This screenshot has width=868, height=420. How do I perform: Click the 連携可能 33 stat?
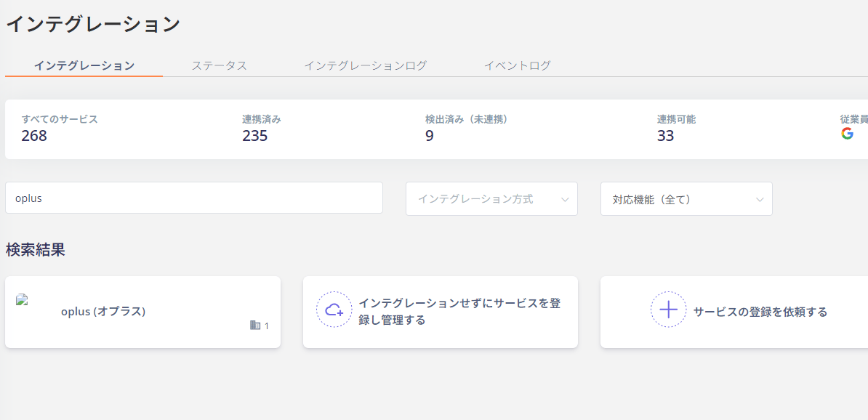click(x=677, y=128)
